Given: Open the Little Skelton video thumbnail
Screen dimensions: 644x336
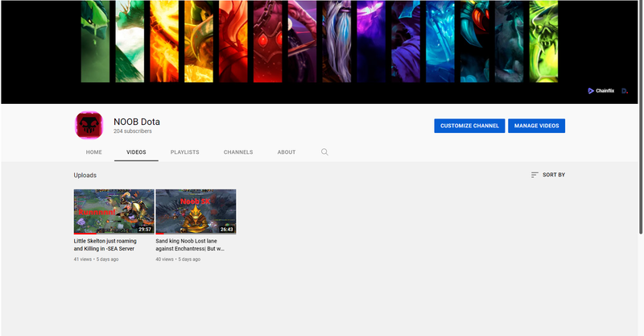Looking at the screenshot, I should (x=114, y=211).
